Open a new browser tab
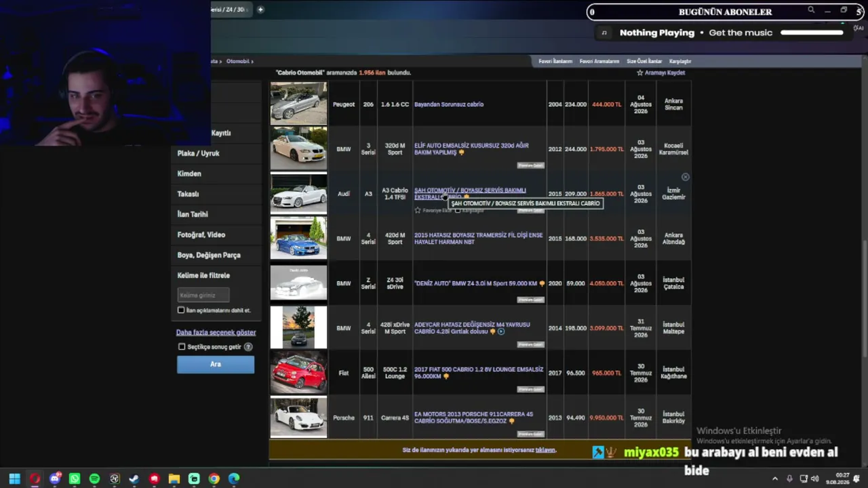Screen dimensions: 868x488 260,9
